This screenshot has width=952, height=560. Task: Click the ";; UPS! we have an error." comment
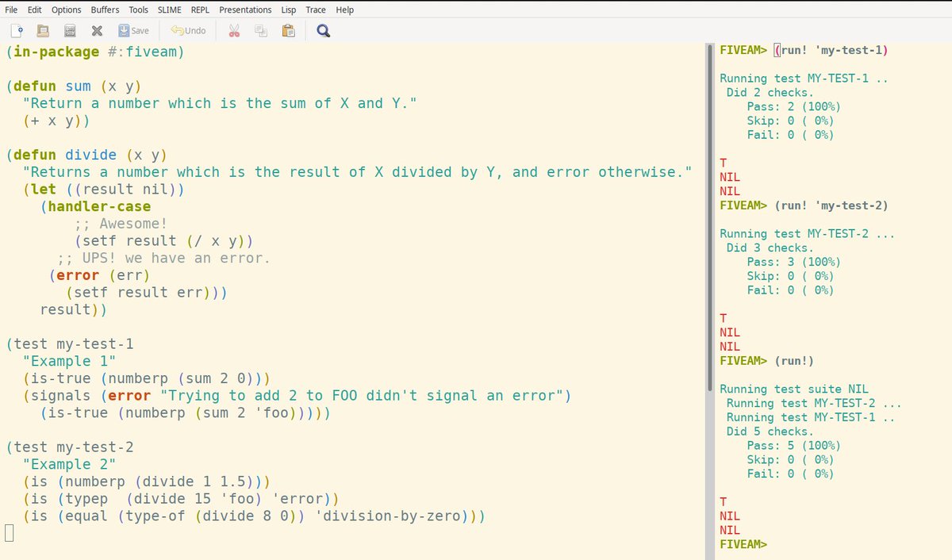[x=163, y=259]
